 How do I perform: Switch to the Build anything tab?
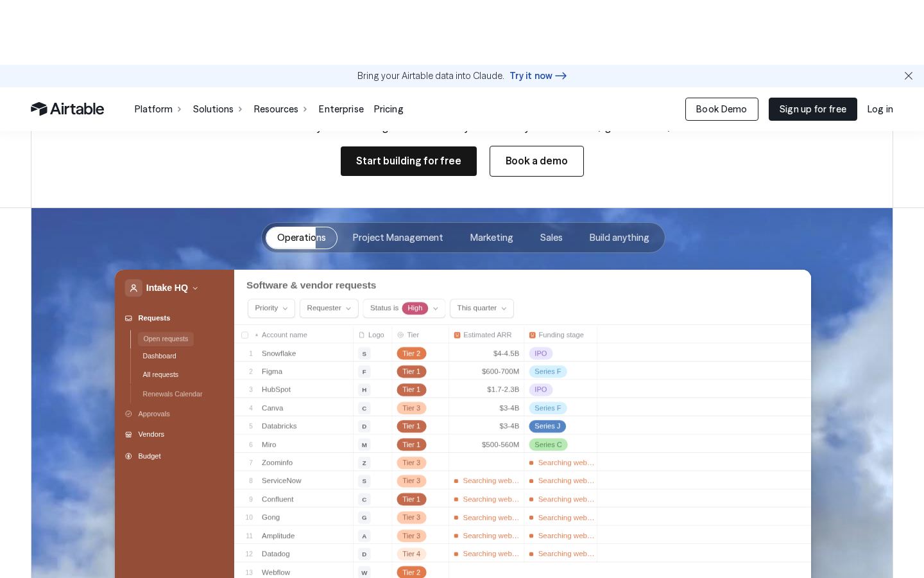[619, 238]
